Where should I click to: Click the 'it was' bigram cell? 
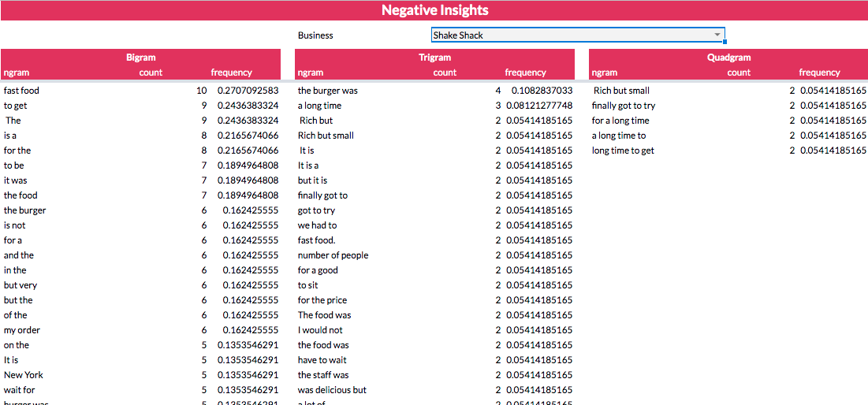15,180
